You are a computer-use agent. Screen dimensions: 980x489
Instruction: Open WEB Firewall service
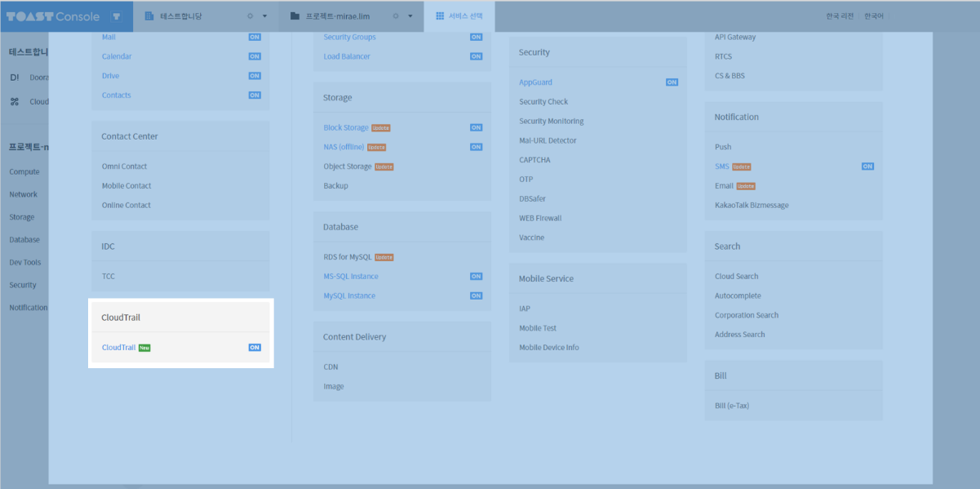point(540,218)
